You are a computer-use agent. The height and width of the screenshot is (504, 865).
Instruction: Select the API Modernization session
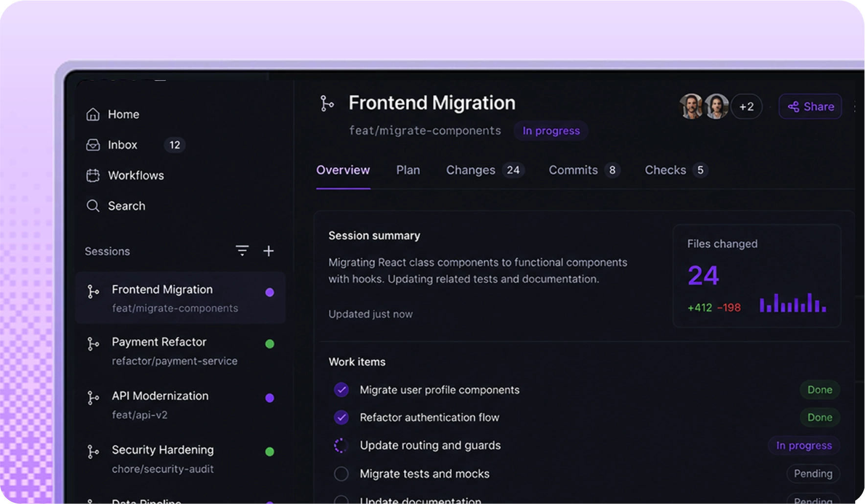[x=181, y=405]
